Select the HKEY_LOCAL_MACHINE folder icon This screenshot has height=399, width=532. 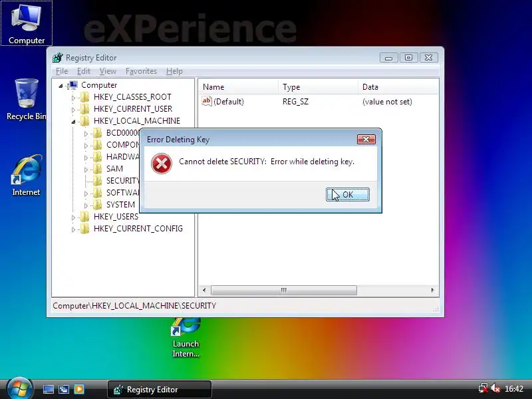click(85, 121)
